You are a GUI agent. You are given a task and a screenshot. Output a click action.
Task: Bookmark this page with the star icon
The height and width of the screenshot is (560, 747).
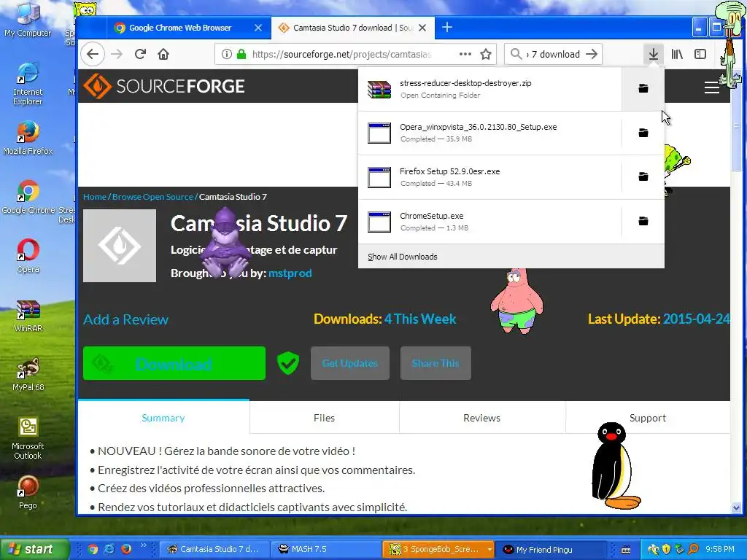(485, 54)
